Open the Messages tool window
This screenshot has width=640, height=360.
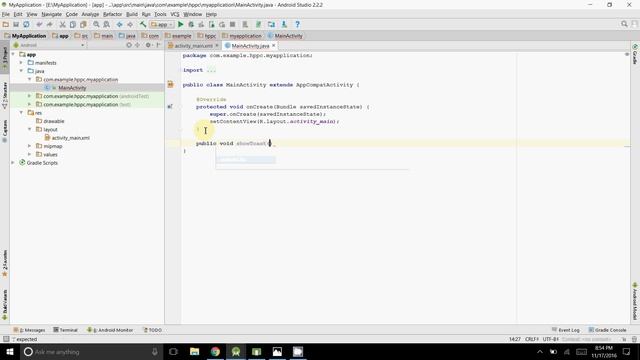point(29,330)
